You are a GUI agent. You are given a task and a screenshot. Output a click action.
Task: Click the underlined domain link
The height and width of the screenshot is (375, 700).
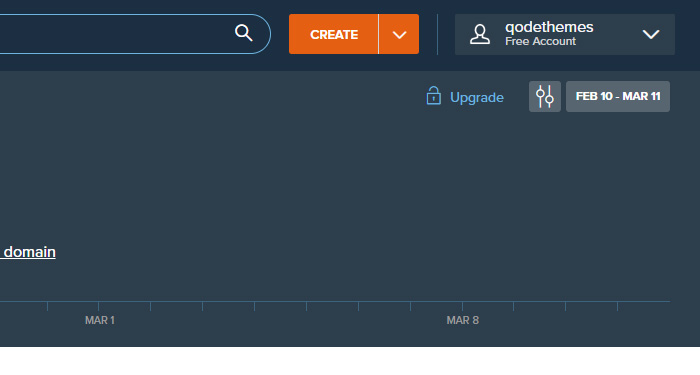click(29, 252)
